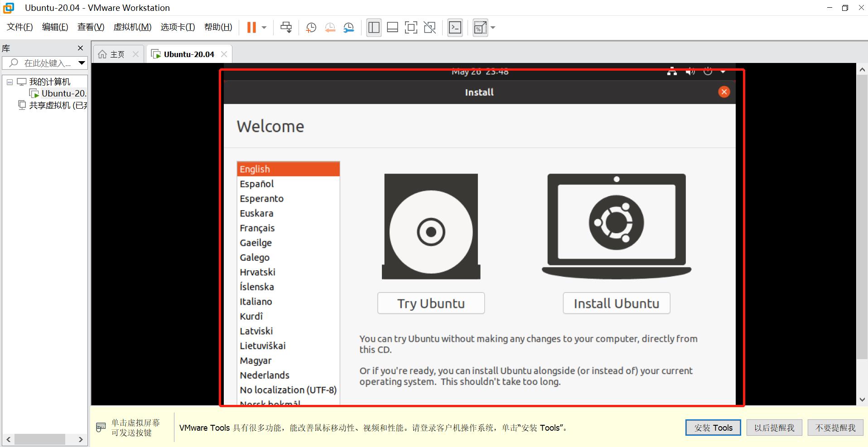Select Latviski in the language list
This screenshot has width=868, height=447.
coord(288,331)
